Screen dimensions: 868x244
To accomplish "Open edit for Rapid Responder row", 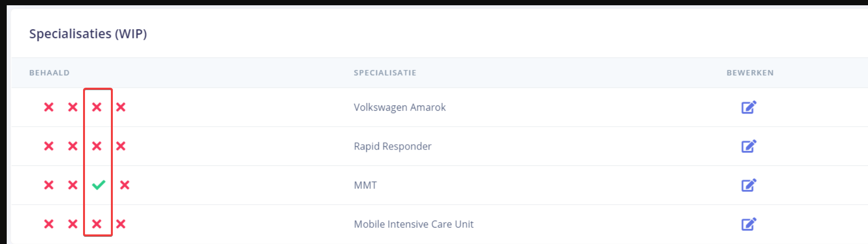I will [x=748, y=146].
